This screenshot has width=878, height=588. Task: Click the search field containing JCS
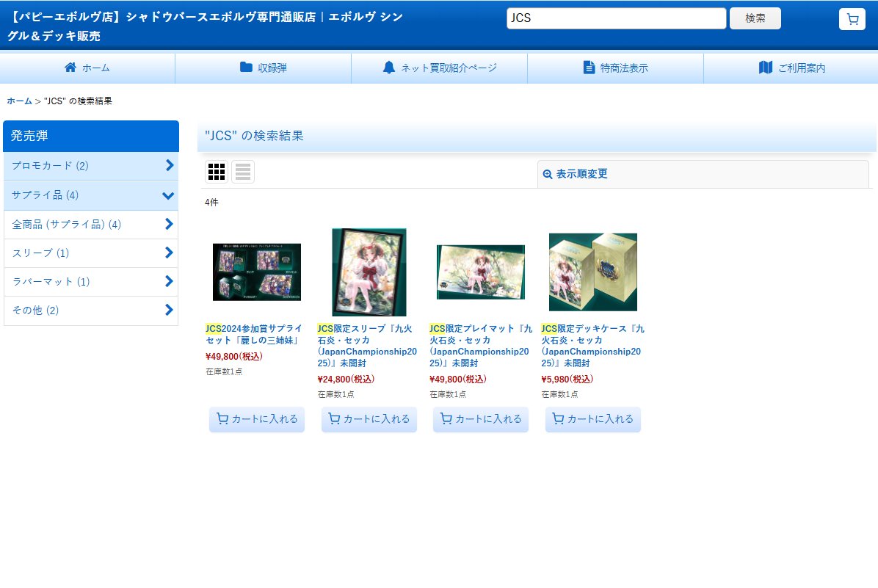(615, 18)
